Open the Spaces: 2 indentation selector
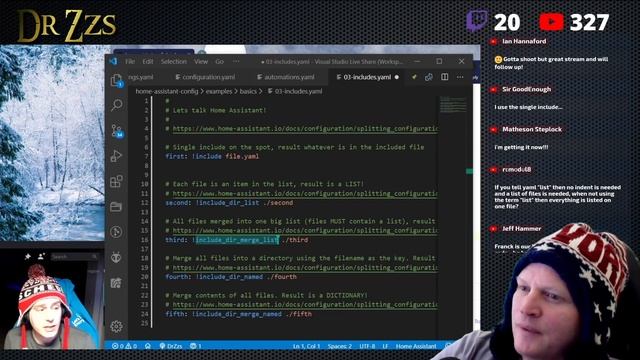 [340, 346]
